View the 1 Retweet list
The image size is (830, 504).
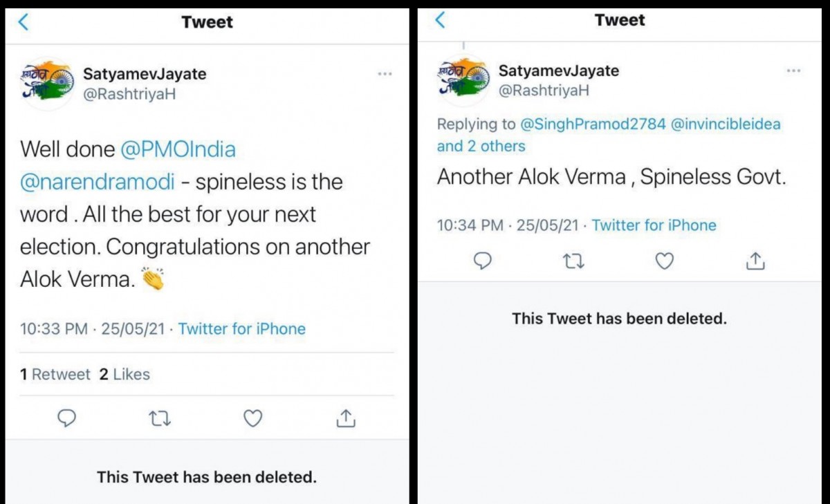tap(55, 374)
